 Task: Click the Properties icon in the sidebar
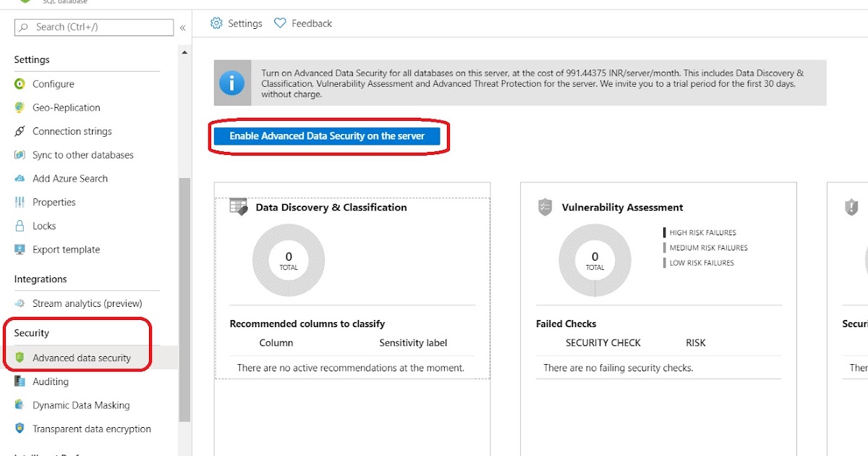click(21, 202)
